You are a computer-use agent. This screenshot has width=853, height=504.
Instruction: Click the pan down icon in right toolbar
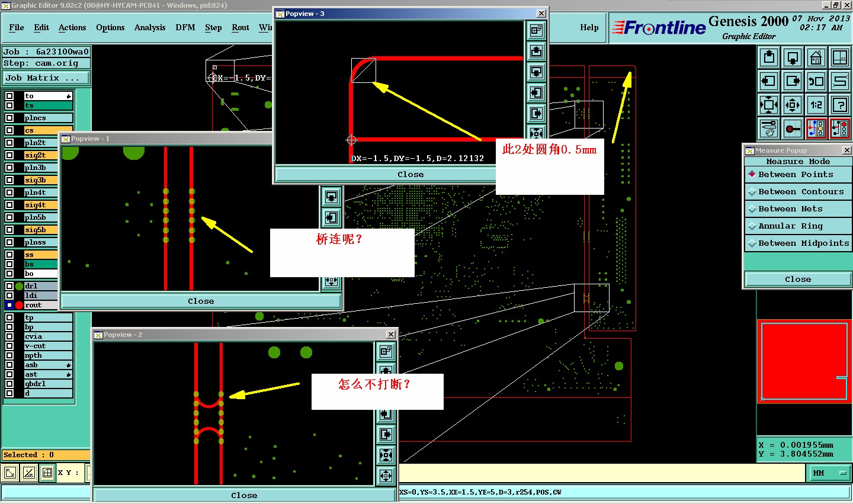tap(793, 57)
